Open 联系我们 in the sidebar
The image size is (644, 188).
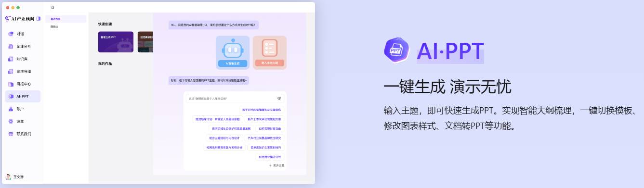23,134
